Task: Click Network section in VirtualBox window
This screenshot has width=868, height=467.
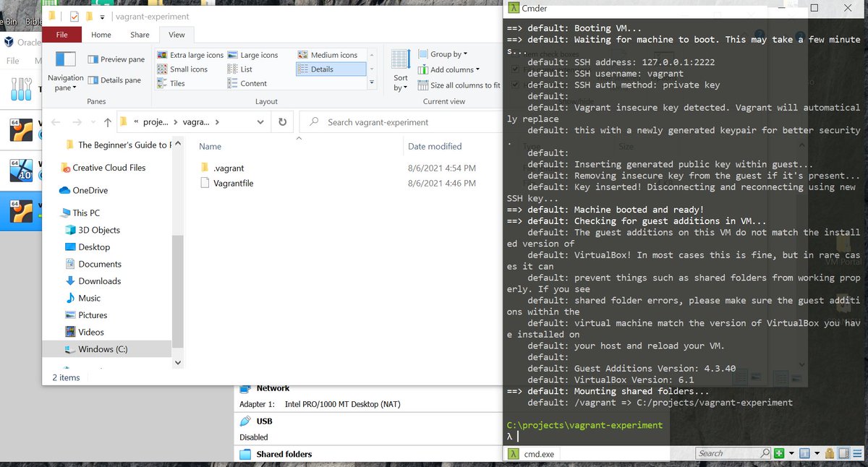Action: coord(273,388)
